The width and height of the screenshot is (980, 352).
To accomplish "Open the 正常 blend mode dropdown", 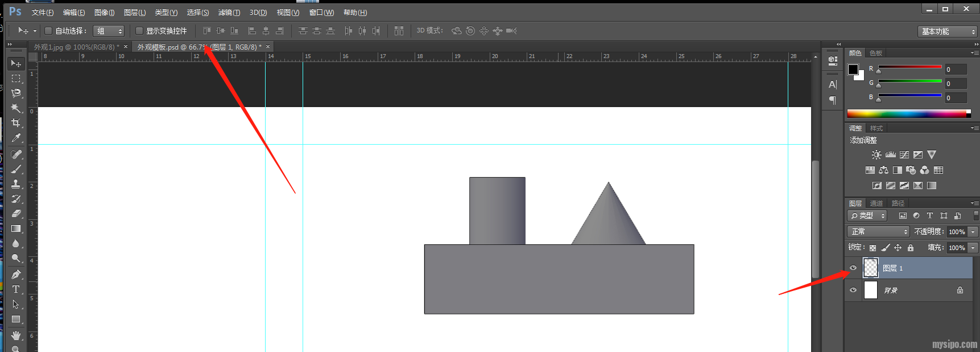I will tap(879, 232).
